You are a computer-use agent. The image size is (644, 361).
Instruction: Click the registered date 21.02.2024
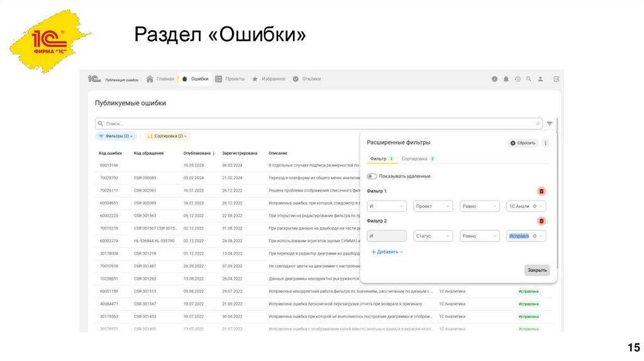[x=233, y=178]
